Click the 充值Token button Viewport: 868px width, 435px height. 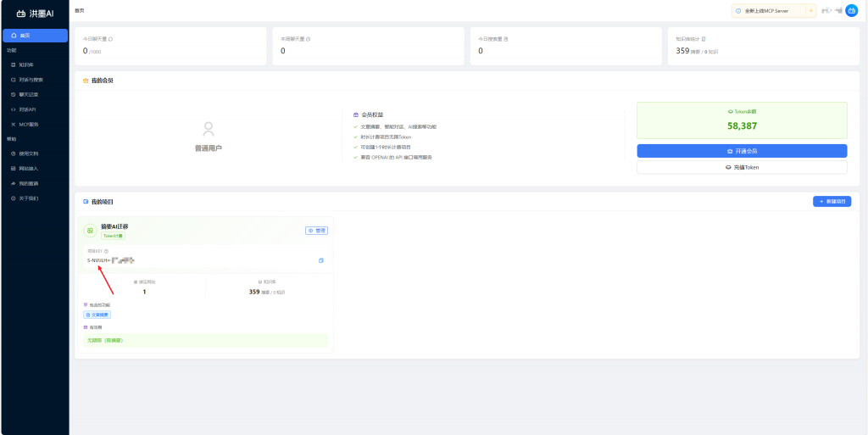coord(742,167)
